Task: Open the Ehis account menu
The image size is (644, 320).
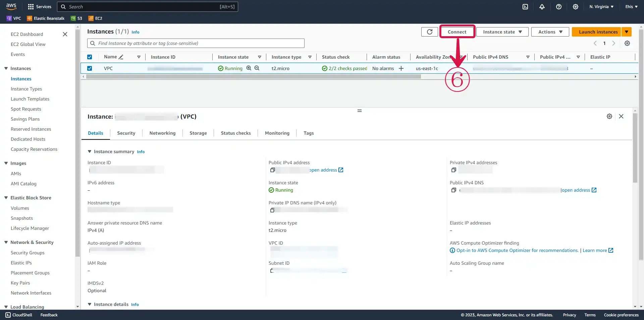Action: tap(631, 7)
